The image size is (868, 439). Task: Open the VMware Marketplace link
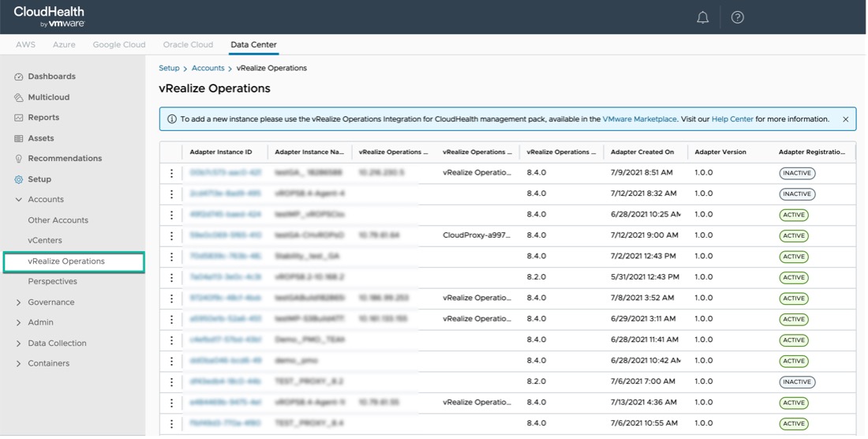tap(639, 119)
